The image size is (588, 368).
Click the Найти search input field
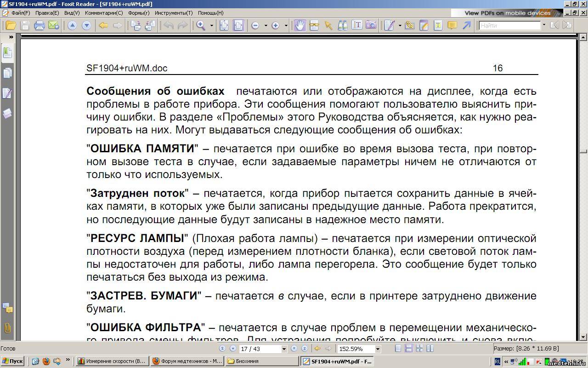tap(509, 26)
